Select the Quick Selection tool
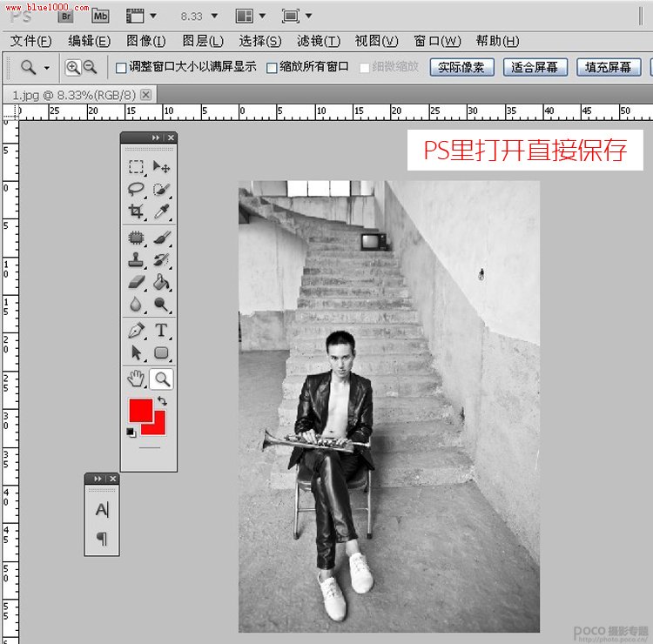This screenshot has height=644, width=653. [162, 190]
